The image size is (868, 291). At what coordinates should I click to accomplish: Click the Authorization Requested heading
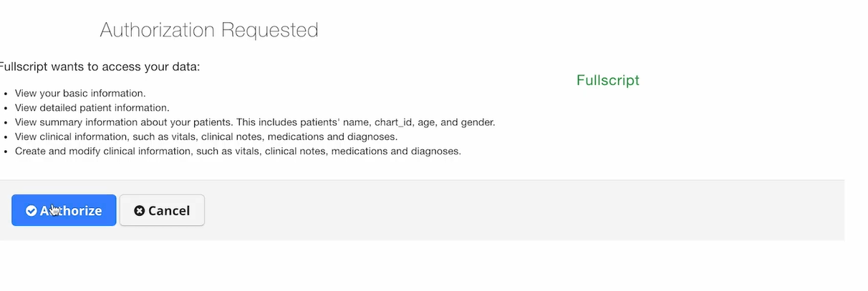209,30
